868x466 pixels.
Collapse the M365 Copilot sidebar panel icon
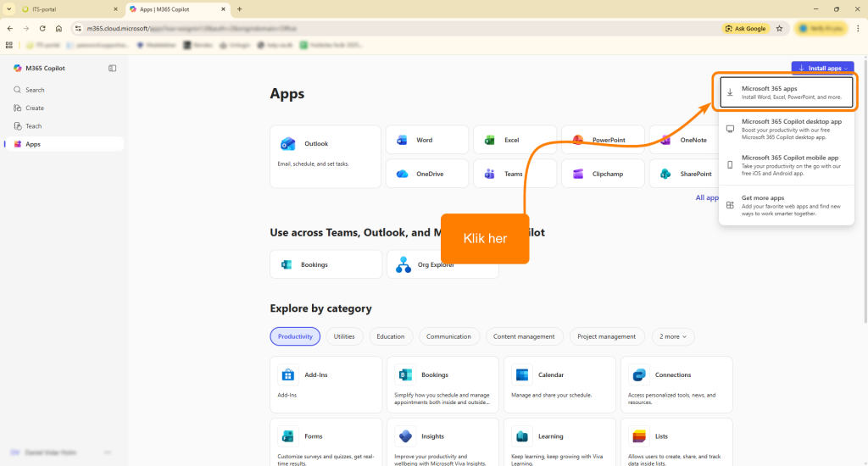113,68
